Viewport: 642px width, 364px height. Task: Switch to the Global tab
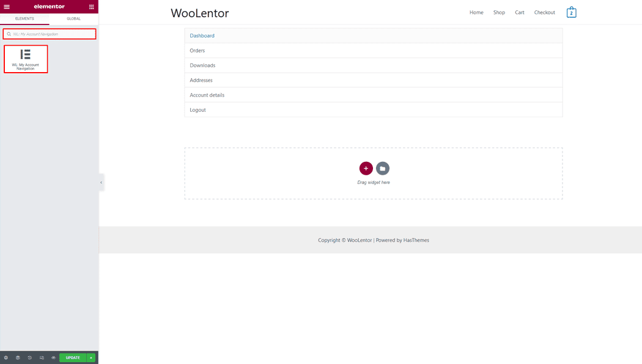[x=73, y=18]
